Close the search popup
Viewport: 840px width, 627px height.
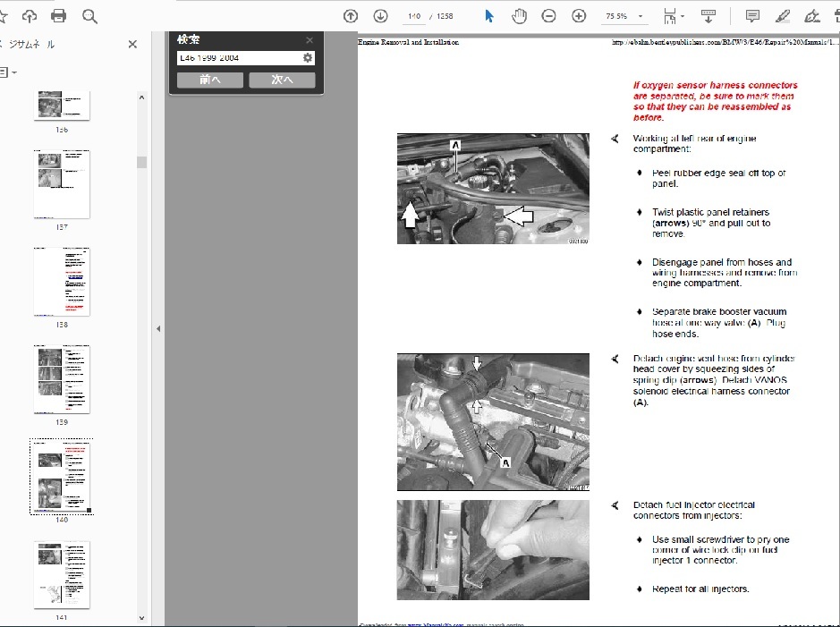coord(310,40)
